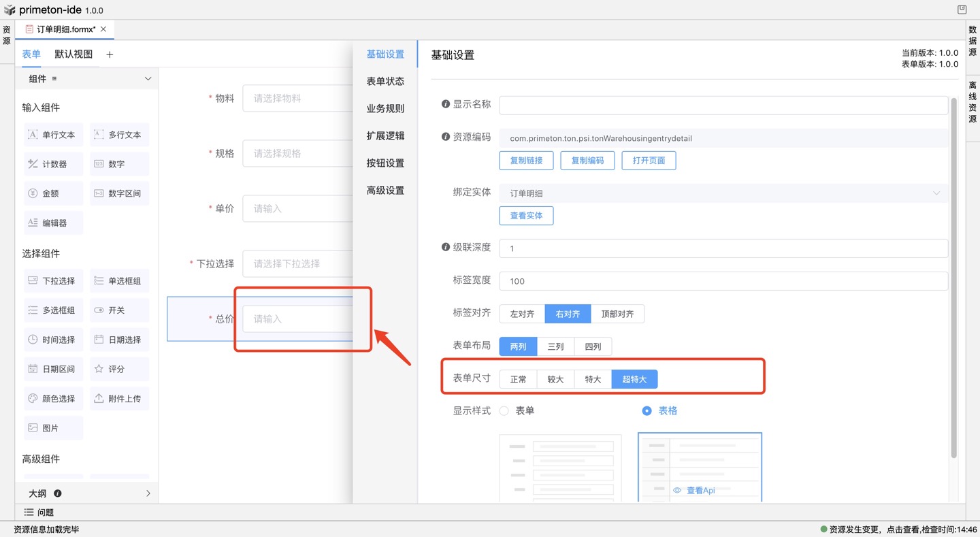Select the 颜色选择 color picker component
This screenshot has width=980, height=537.
click(52, 397)
